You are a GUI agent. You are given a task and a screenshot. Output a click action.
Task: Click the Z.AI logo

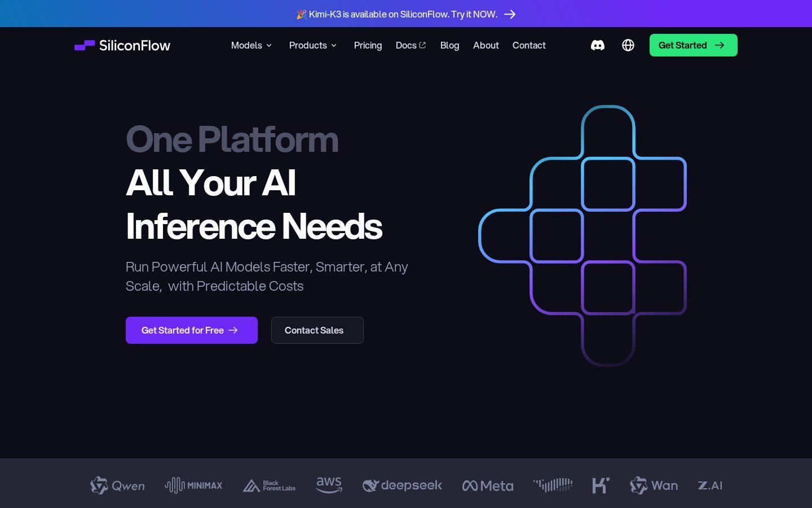(710, 485)
